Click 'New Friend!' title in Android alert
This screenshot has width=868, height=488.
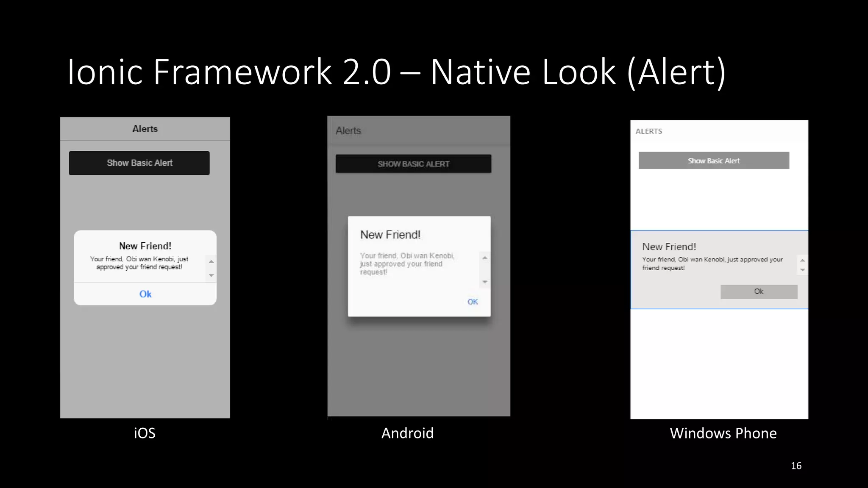(390, 235)
